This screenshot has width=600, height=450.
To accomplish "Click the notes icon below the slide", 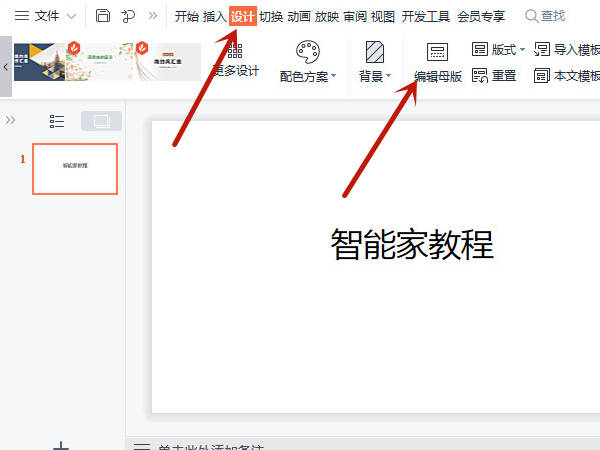I will coord(142,447).
